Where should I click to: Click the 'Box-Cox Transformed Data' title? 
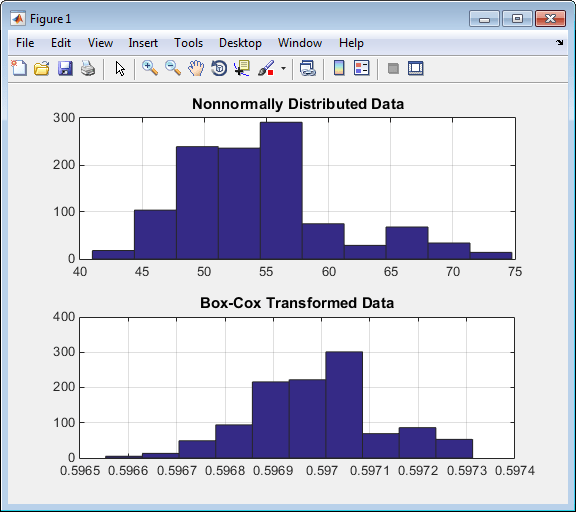pyautogui.click(x=297, y=303)
